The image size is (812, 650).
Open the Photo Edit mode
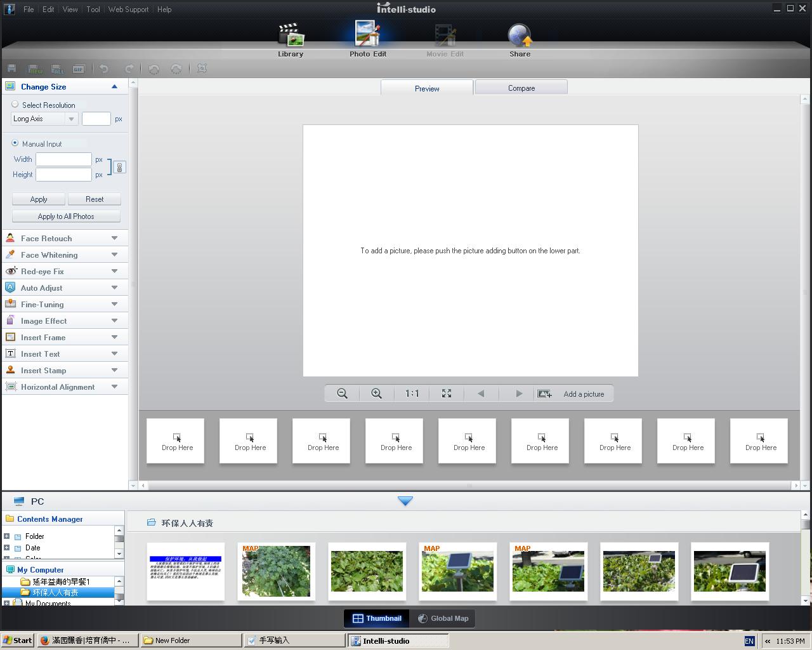[368, 40]
